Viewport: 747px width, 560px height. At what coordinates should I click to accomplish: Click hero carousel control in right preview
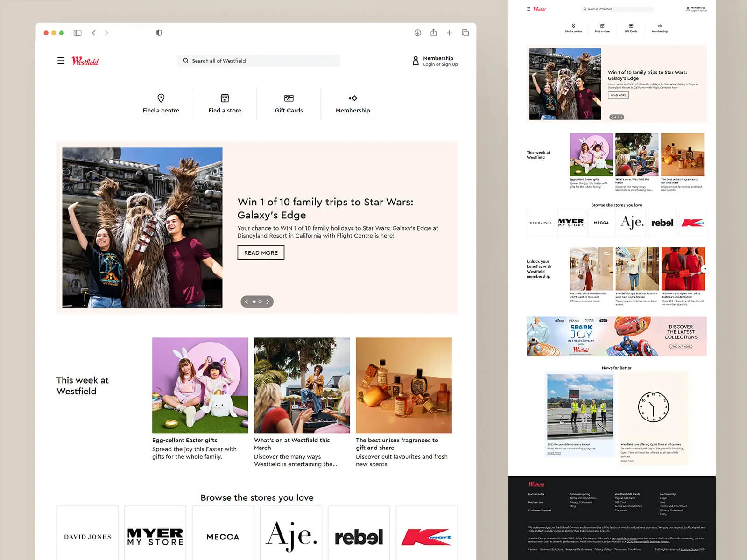(616, 117)
